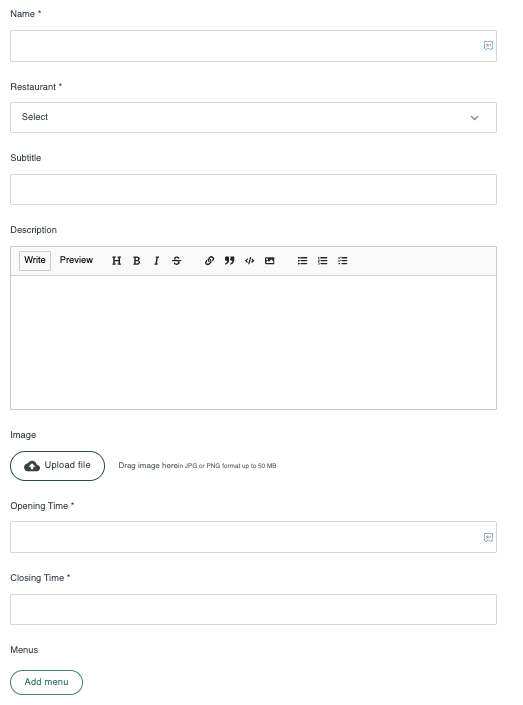Focus the Closing Time input field
This screenshot has height=705, width=523.
[x=254, y=610]
